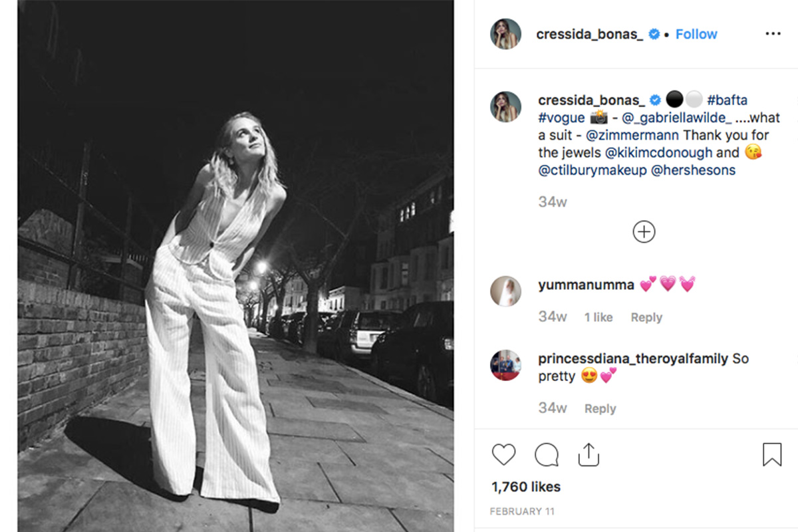This screenshot has height=532, width=798.
Task: Click princessdiana_theroyalfamily avatar
Action: pyautogui.click(x=505, y=365)
